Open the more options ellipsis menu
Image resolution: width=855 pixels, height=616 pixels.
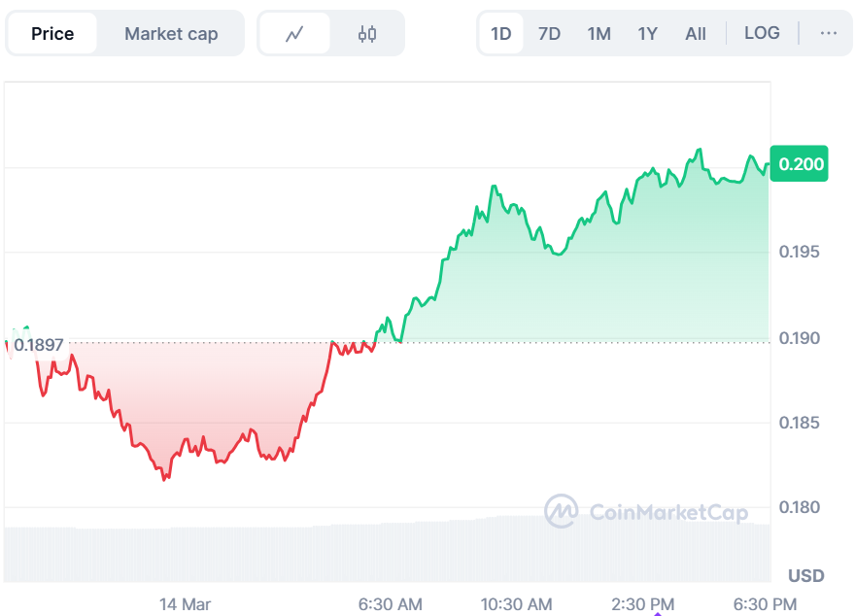coord(828,33)
